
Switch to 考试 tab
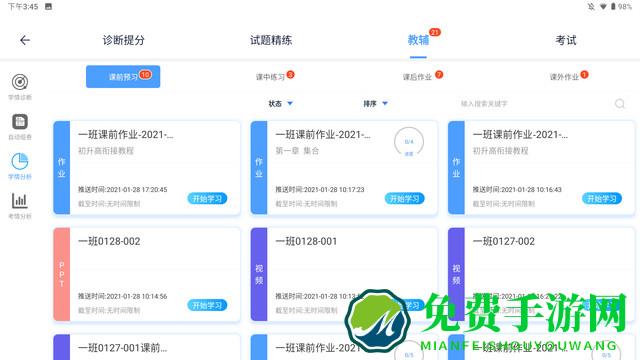click(x=566, y=40)
